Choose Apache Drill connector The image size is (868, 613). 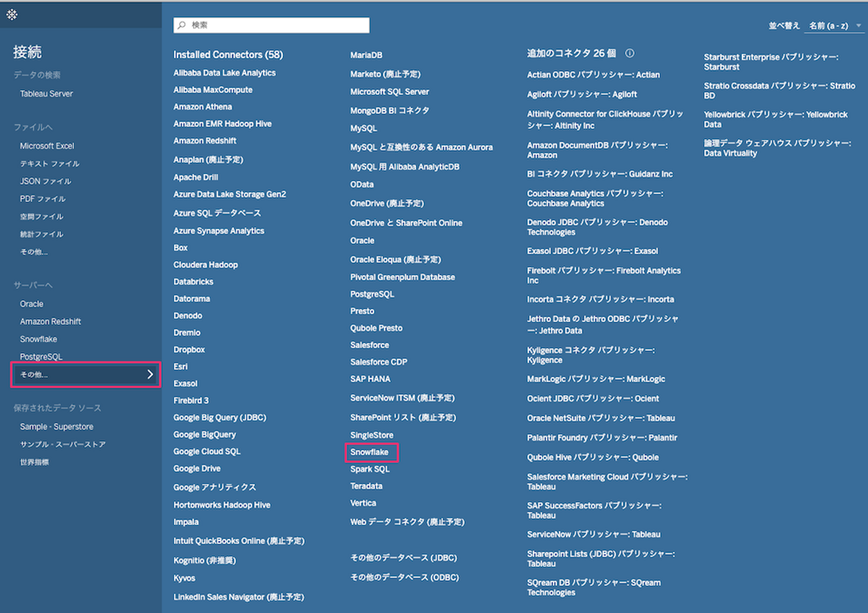(x=196, y=177)
